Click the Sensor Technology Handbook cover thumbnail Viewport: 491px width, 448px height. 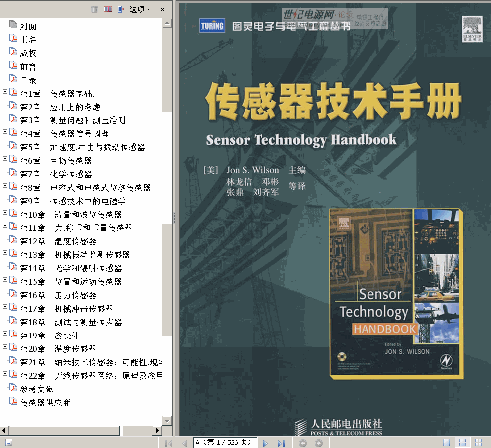click(396, 294)
